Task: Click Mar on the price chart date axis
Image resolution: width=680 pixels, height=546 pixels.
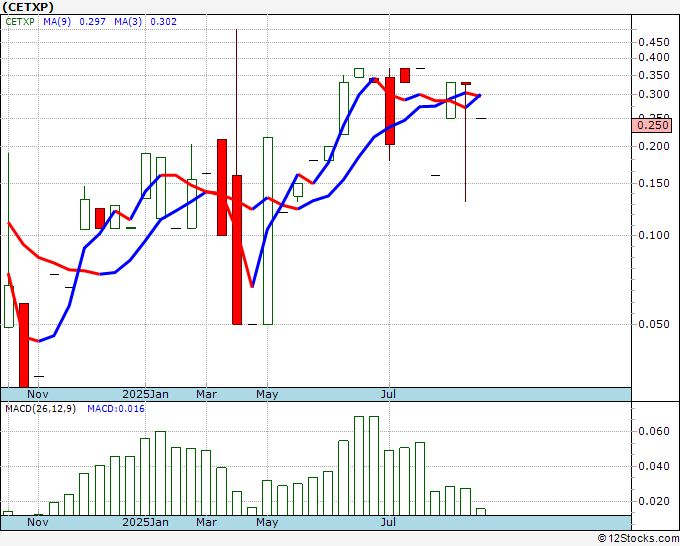Action: [206, 394]
